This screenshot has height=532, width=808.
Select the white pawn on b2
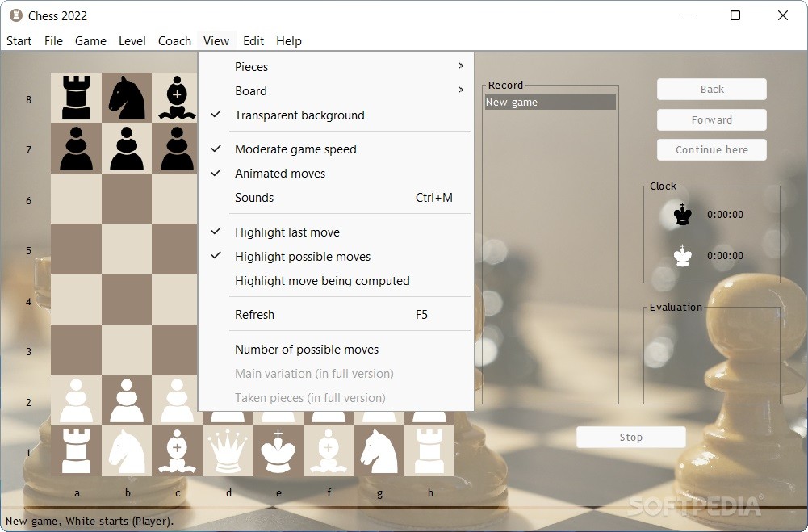[127, 400]
